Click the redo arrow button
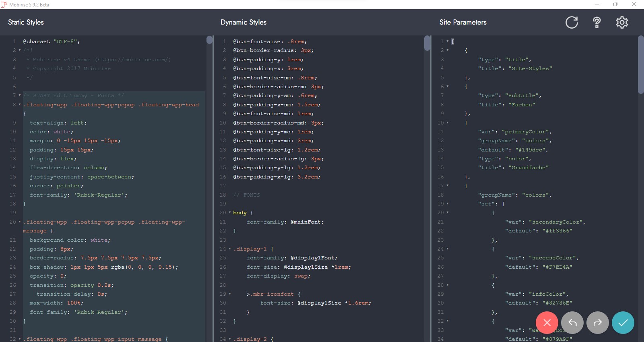This screenshot has width=644, height=342. [598, 323]
